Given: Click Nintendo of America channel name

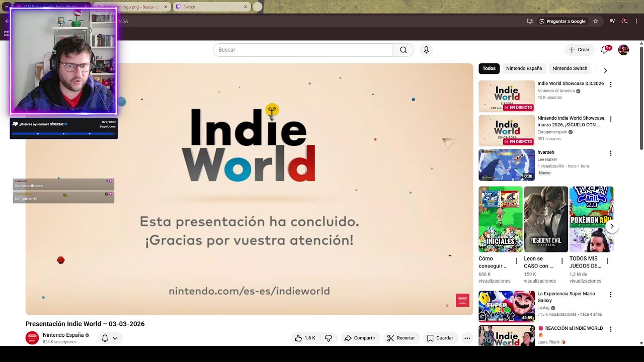Looking at the screenshot, I should click(x=556, y=91).
